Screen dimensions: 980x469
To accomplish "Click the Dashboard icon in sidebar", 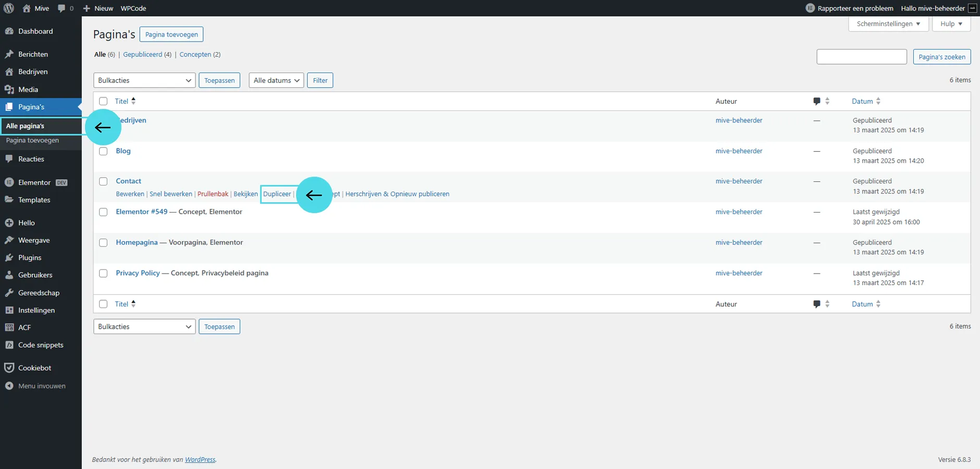I will coord(9,31).
